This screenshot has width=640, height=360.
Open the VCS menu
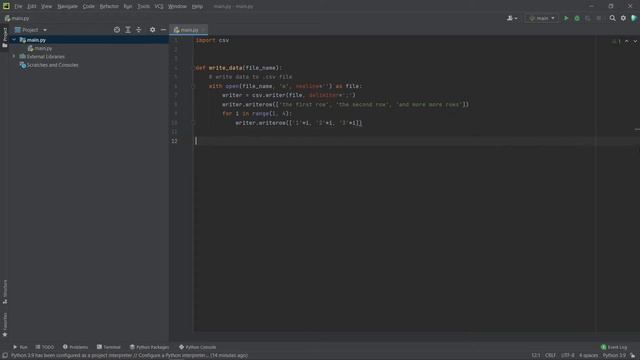pyautogui.click(x=159, y=7)
